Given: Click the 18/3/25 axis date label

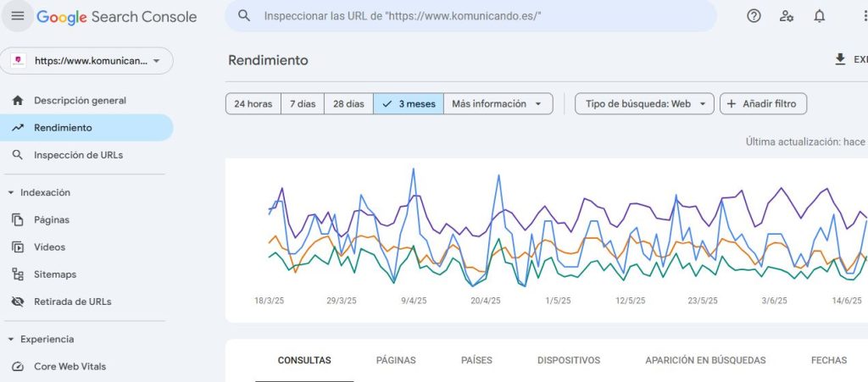Looking at the screenshot, I should click(x=269, y=301).
